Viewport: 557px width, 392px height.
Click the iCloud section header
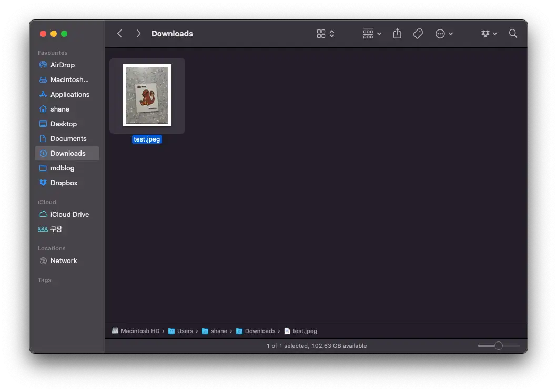click(47, 202)
